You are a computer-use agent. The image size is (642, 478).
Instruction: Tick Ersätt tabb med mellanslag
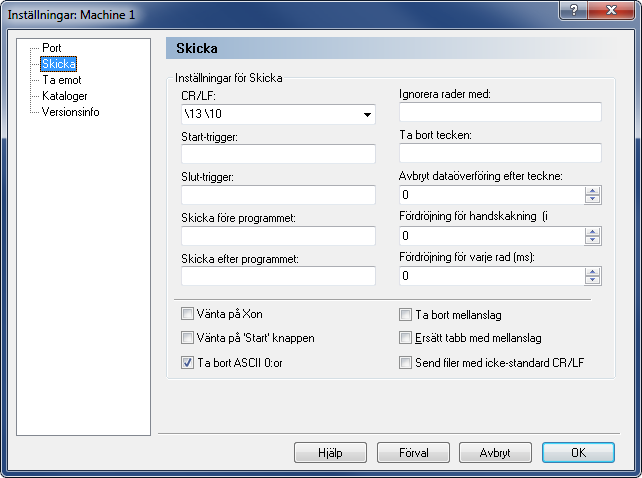point(405,338)
